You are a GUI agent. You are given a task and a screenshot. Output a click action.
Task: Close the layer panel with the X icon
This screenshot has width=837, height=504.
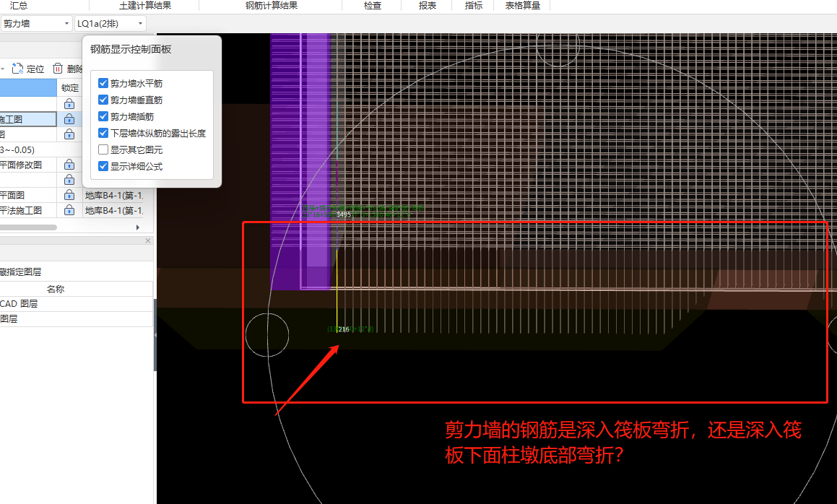(148, 240)
